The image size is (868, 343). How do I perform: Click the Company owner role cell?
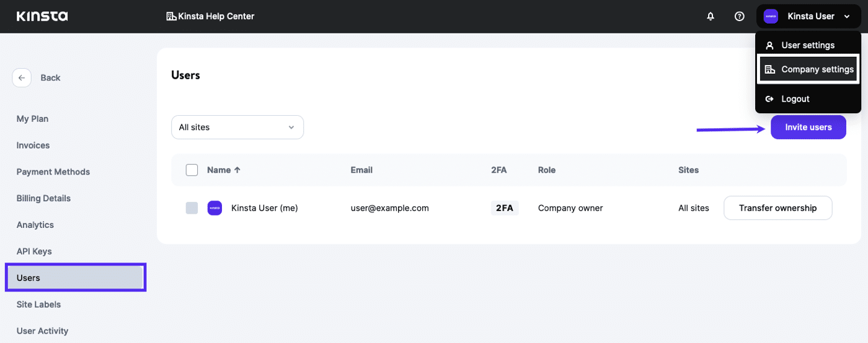click(570, 208)
